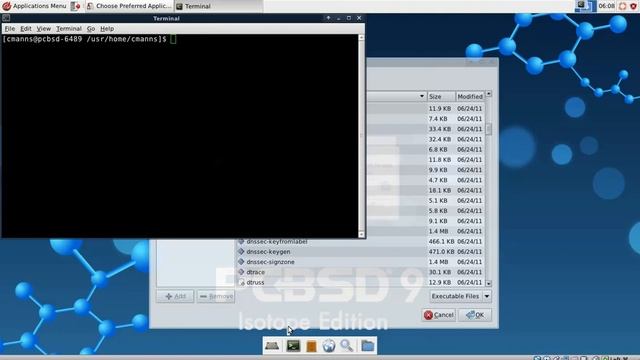Screen dimensions: 640x360
Task: Click Modified column header in file dialog
Action: (x=470, y=96)
